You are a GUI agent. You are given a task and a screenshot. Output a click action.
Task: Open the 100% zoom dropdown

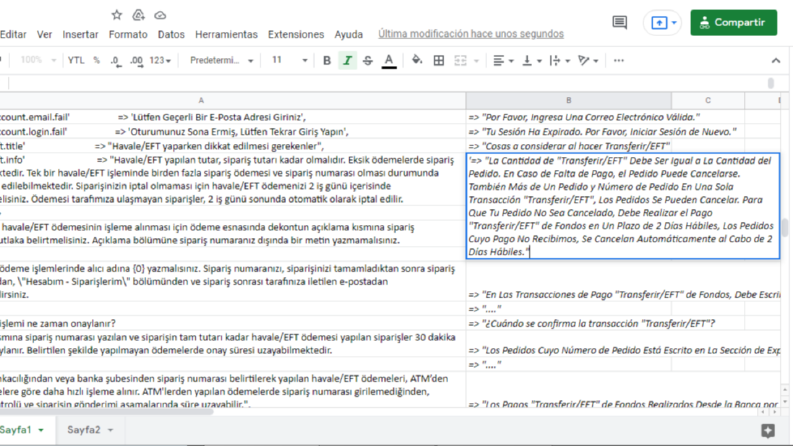(38, 60)
